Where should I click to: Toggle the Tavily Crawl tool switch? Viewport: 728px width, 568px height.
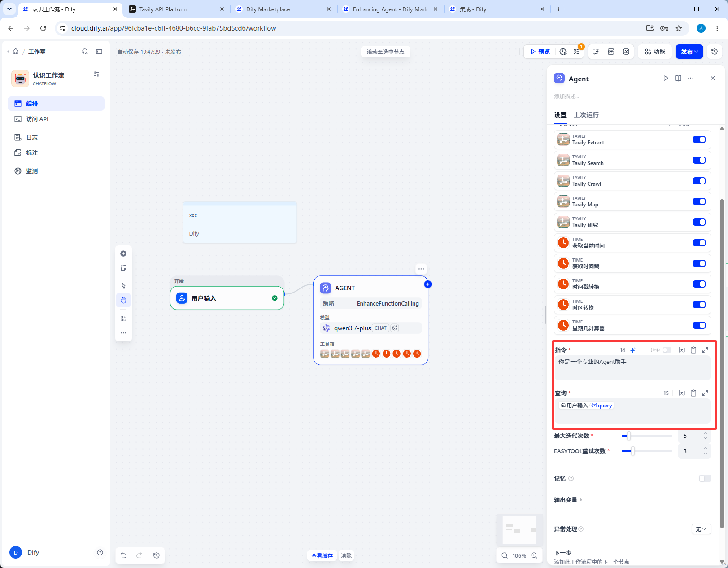tap(699, 181)
